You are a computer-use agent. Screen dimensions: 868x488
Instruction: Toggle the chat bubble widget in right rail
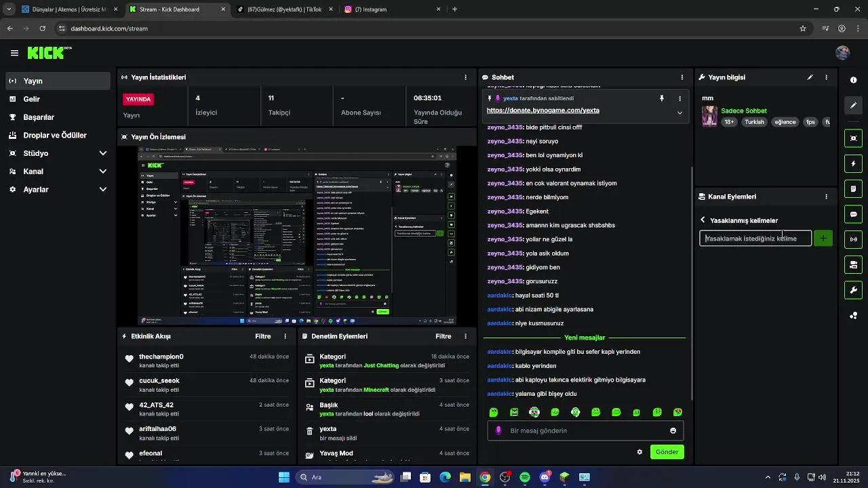click(853, 214)
